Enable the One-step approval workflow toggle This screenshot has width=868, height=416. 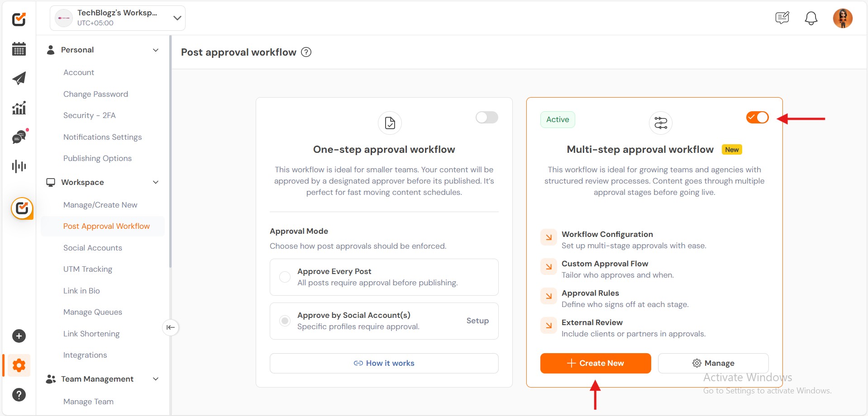click(486, 118)
